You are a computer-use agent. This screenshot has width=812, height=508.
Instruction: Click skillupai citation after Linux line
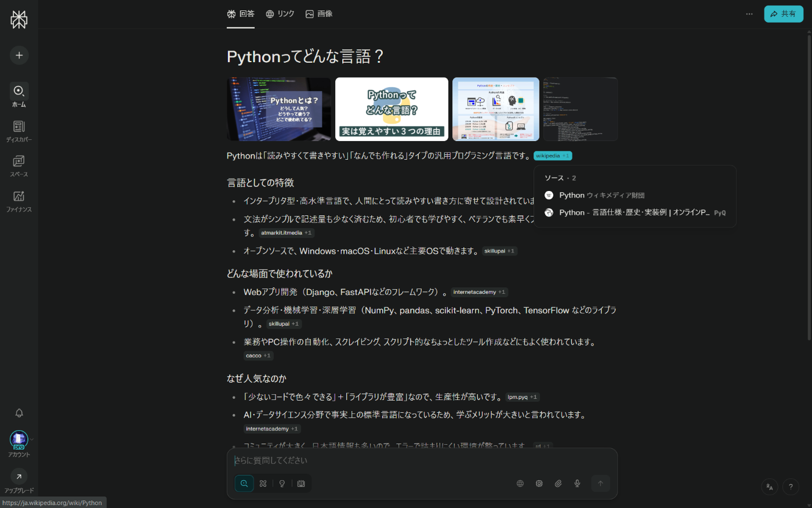click(499, 251)
